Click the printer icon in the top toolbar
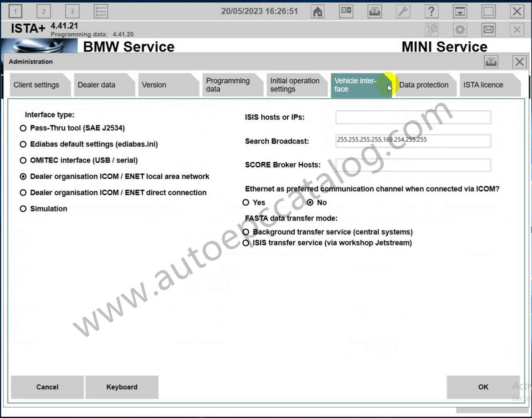532x418 pixels. (x=375, y=11)
